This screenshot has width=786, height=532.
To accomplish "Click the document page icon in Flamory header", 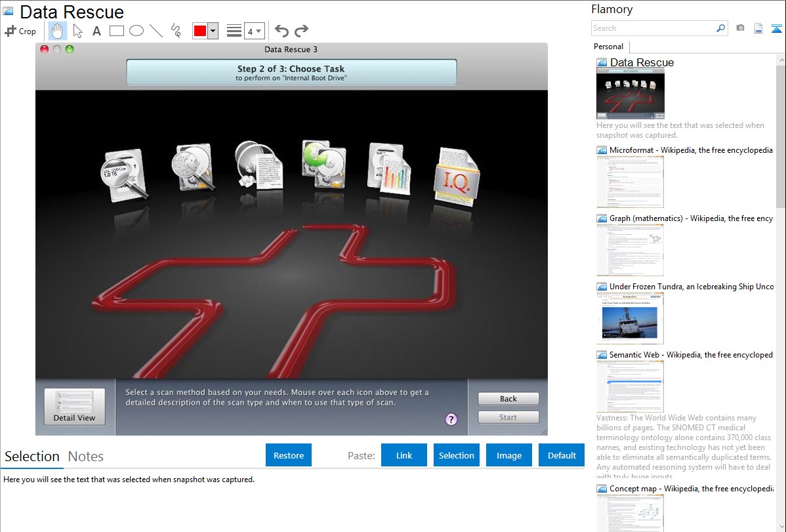I will coord(758,28).
